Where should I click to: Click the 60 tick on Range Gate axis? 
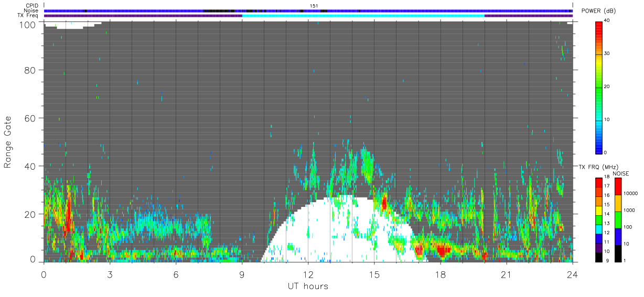(x=30, y=118)
